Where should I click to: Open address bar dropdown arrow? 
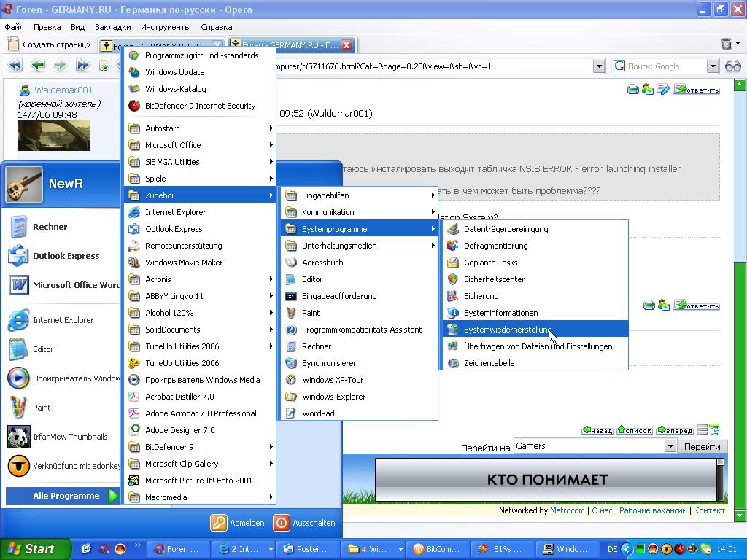[599, 66]
